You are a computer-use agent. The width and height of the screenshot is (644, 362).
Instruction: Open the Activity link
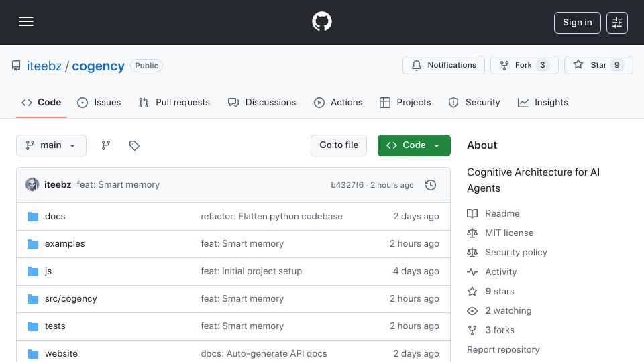501,271
